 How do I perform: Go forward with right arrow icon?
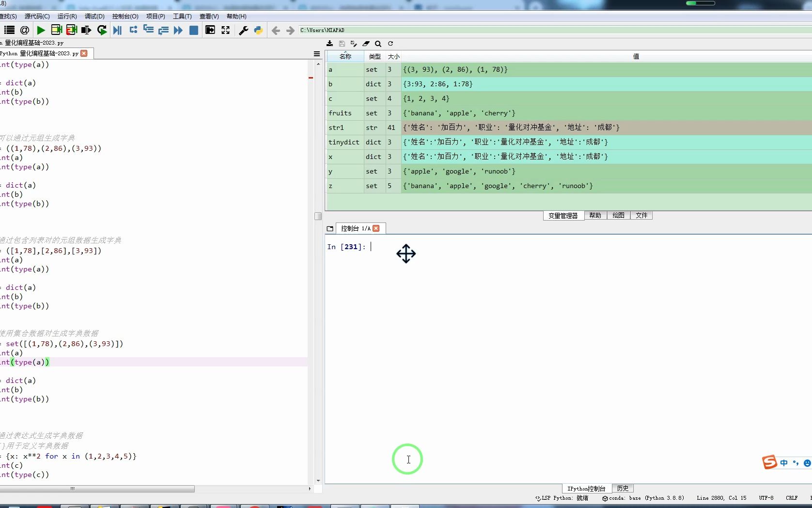click(x=290, y=31)
